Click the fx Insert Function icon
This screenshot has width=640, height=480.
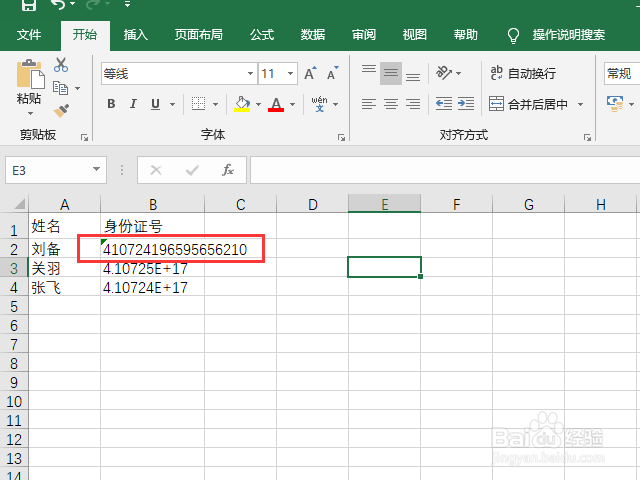point(228,170)
